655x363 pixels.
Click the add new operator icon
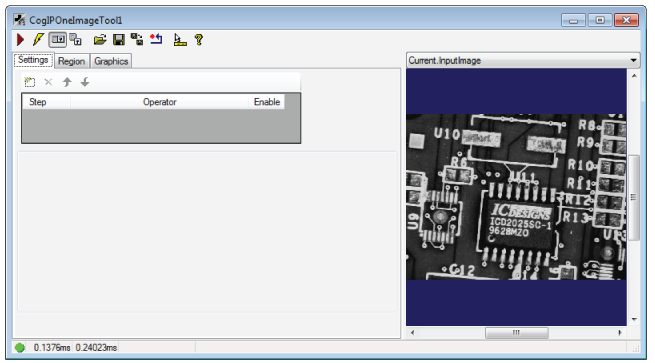point(30,82)
